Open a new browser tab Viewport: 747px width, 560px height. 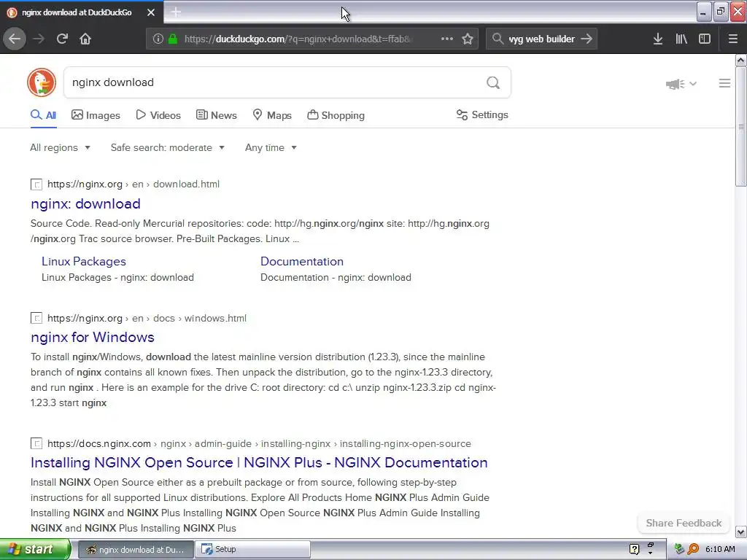(176, 12)
